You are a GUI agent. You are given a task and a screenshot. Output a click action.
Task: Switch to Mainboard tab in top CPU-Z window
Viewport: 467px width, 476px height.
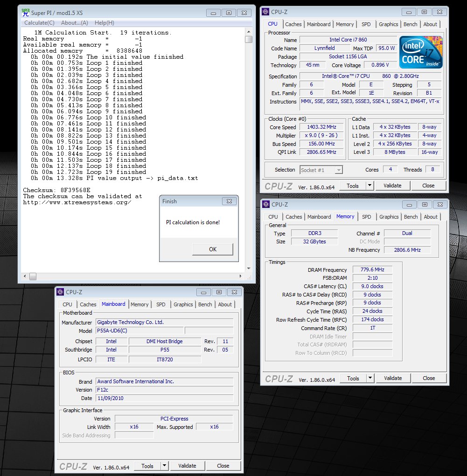319,24
